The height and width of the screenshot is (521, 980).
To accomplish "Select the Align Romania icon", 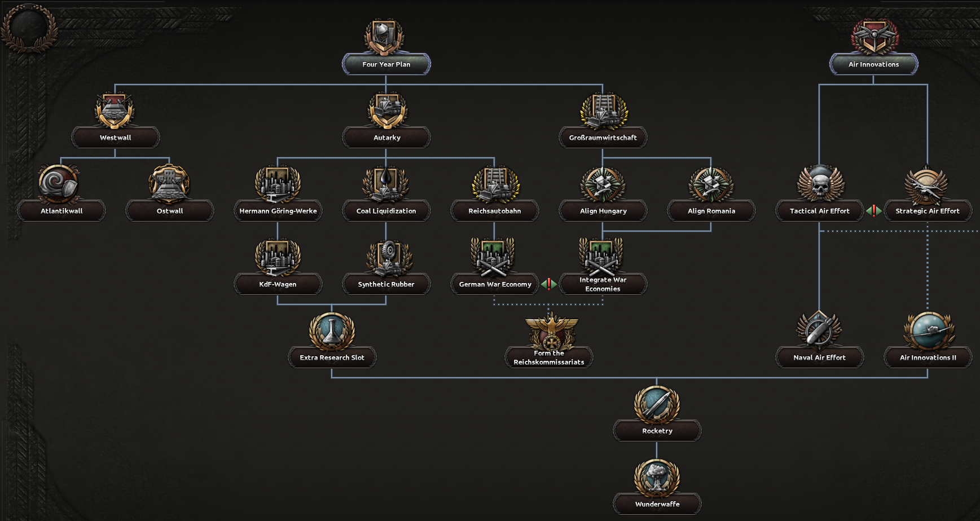I will point(711,184).
